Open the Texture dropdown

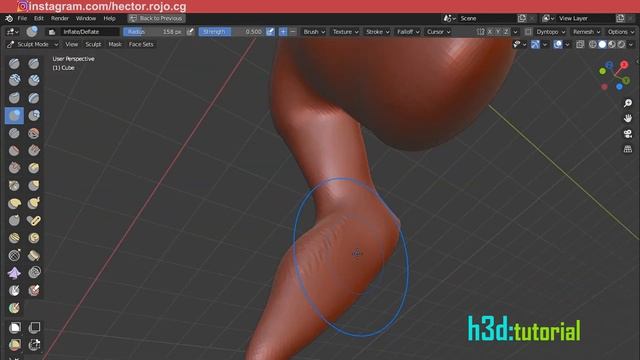tap(345, 31)
